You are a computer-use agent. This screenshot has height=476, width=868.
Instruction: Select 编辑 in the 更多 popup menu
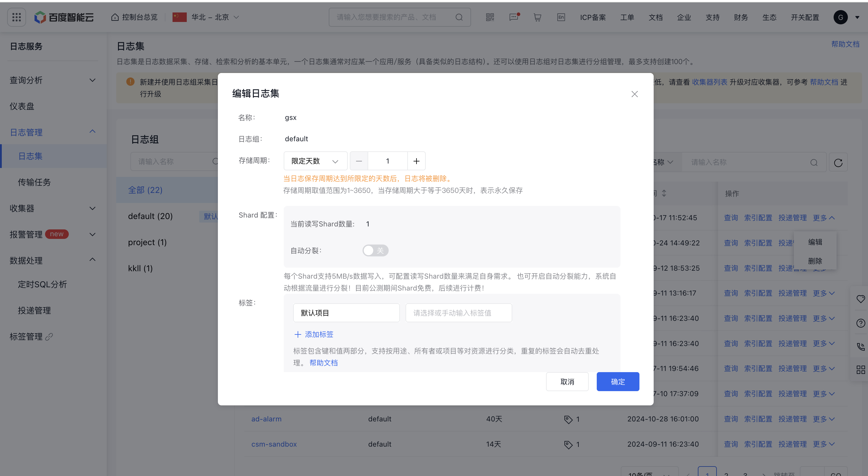[x=815, y=242]
